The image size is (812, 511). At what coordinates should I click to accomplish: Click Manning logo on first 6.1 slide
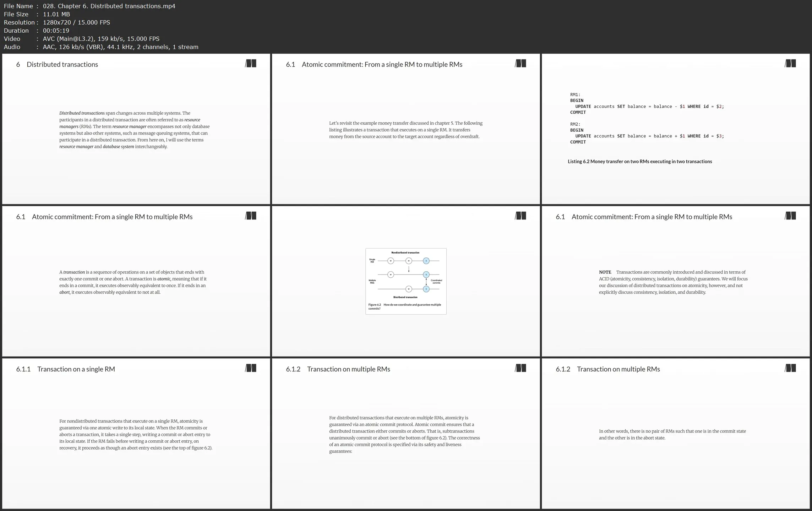point(521,64)
